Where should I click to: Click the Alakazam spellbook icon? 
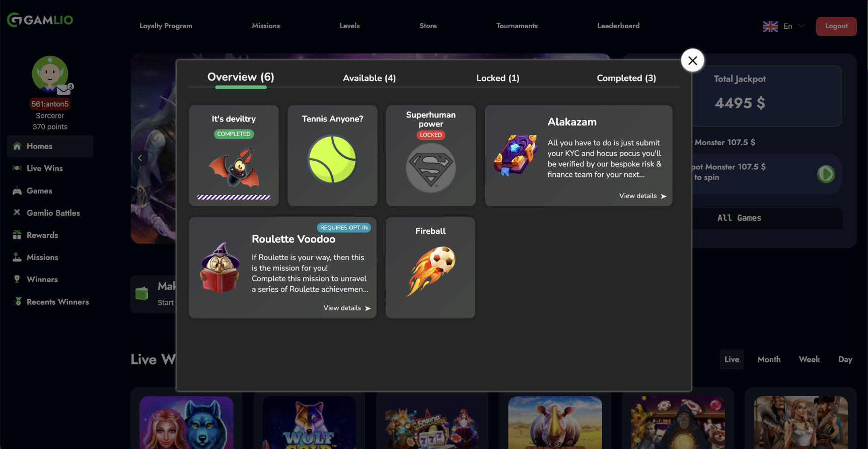(x=515, y=155)
